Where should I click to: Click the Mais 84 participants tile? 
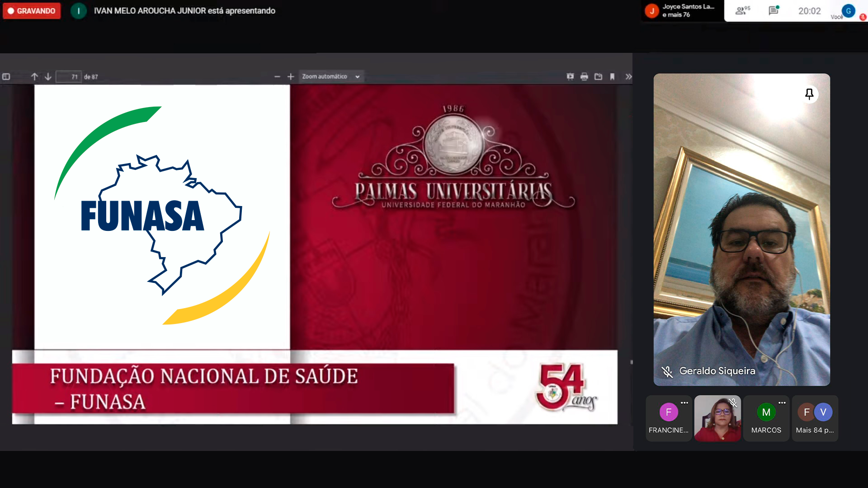pyautogui.click(x=815, y=418)
